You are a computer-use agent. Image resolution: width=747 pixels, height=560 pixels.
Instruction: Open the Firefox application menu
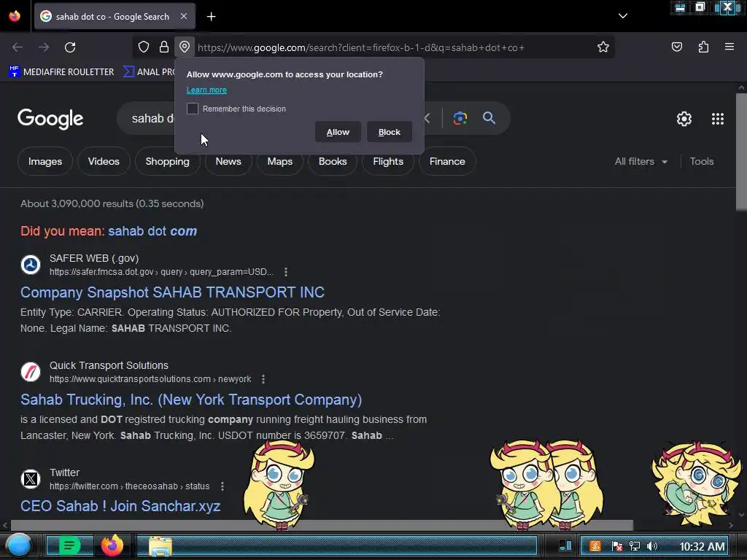click(x=729, y=47)
